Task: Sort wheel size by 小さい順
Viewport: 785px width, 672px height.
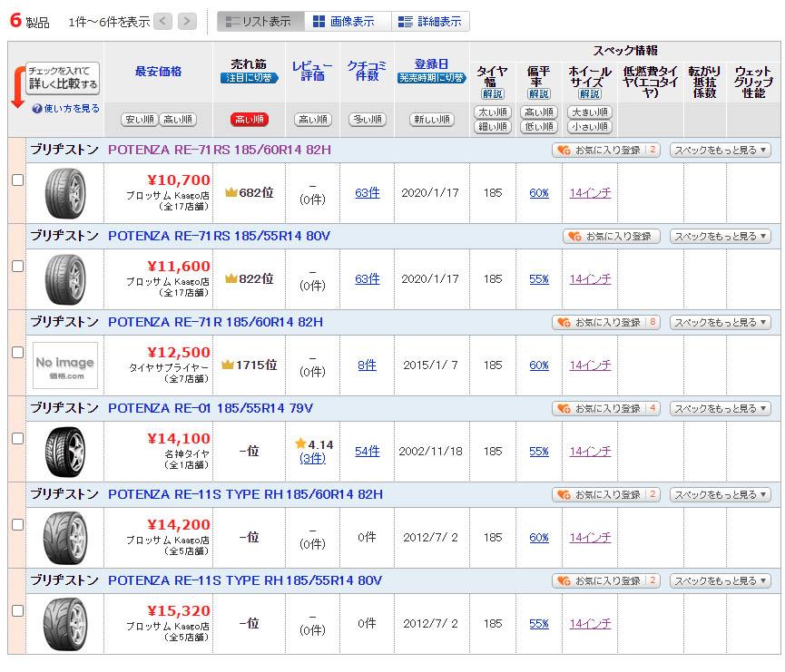Action: [x=590, y=127]
